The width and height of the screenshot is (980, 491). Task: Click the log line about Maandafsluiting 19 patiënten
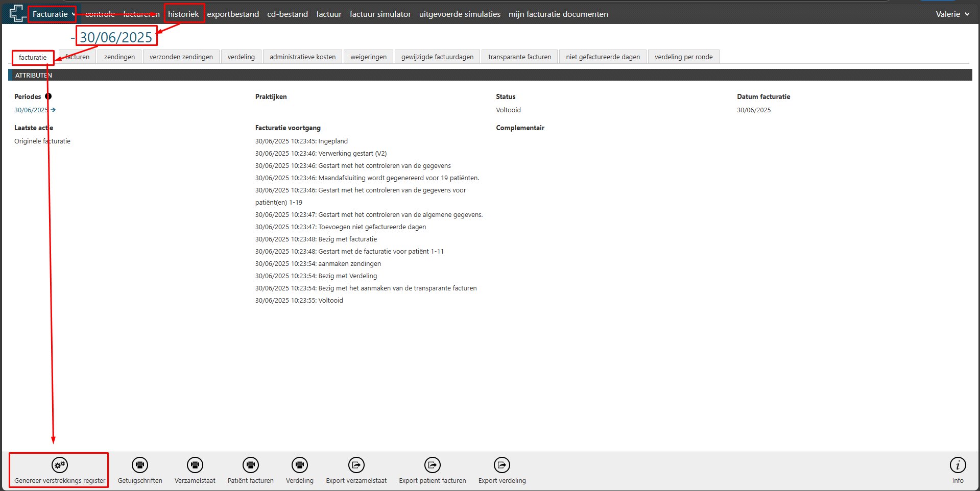tap(367, 178)
